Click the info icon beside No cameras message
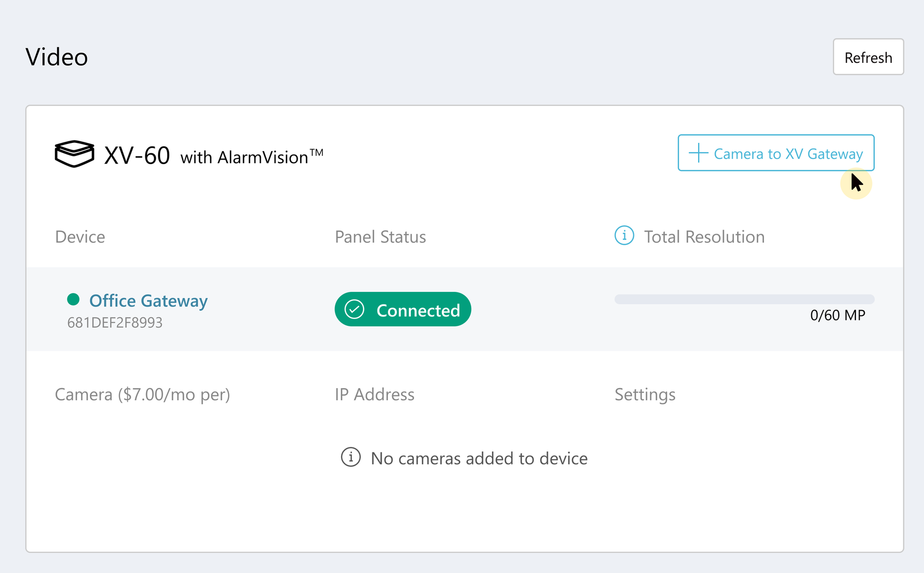924x573 pixels. coord(351,457)
